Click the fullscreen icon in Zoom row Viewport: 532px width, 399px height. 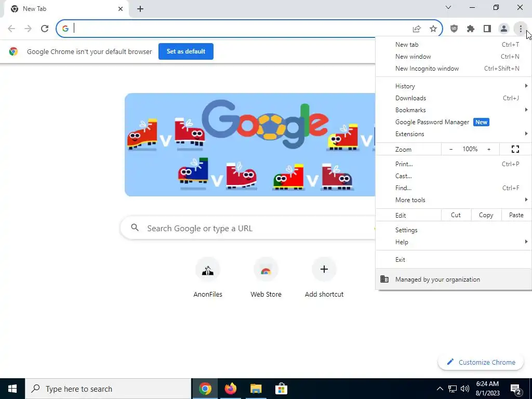515,149
